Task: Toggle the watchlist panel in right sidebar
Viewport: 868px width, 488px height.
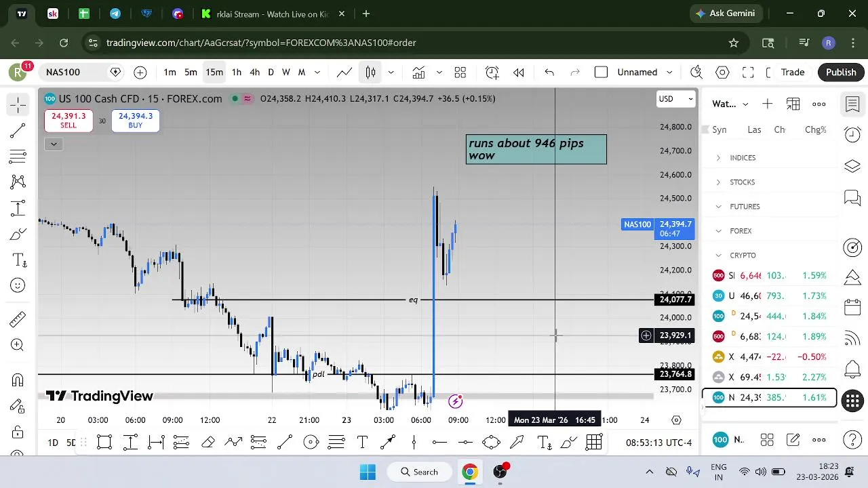Action: pyautogui.click(x=852, y=104)
